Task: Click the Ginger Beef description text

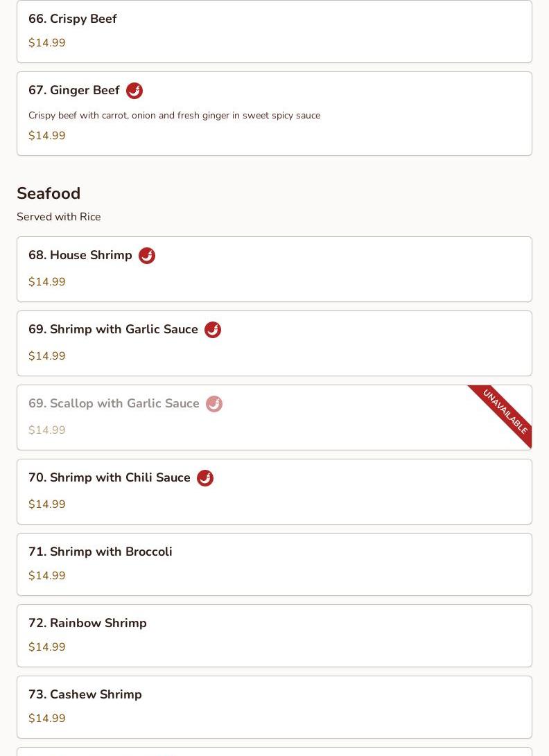Action: [174, 115]
